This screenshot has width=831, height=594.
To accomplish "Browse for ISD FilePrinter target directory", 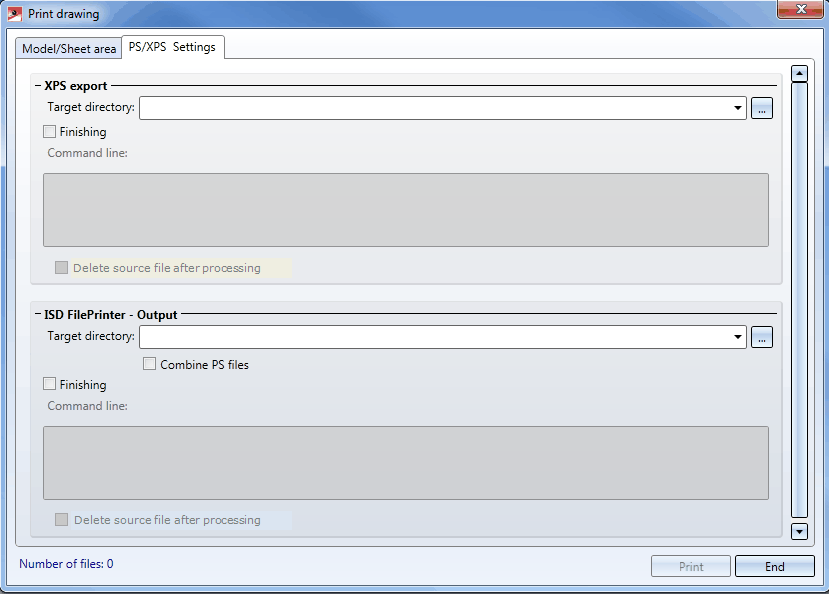I will (x=762, y=338).
